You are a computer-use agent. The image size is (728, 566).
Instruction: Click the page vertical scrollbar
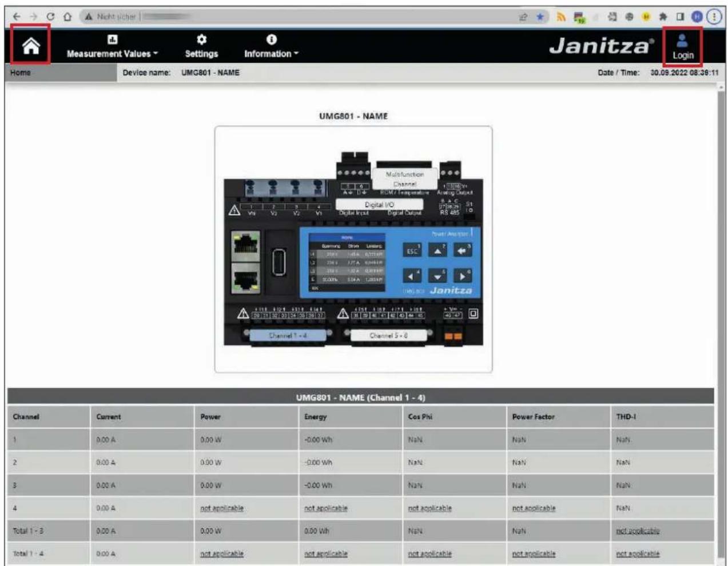[721, 324]
